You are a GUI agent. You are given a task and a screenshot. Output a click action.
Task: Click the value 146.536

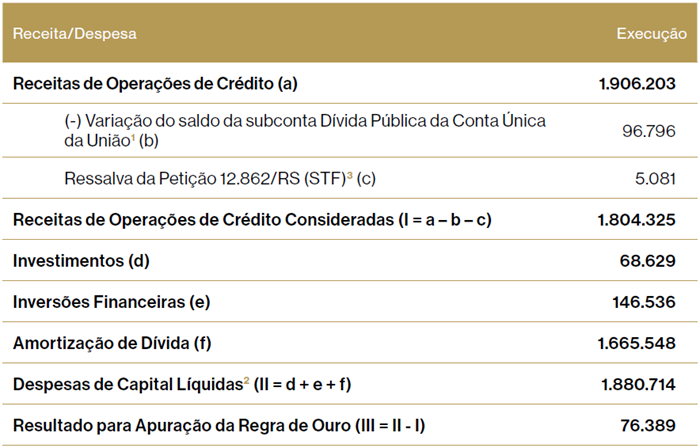(x=644, y=302)
